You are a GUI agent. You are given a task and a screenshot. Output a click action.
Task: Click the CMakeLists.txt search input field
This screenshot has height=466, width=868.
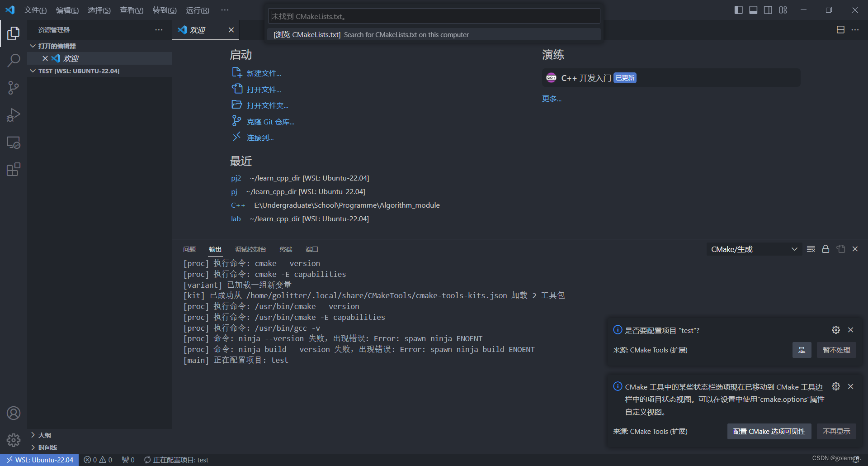434,16
